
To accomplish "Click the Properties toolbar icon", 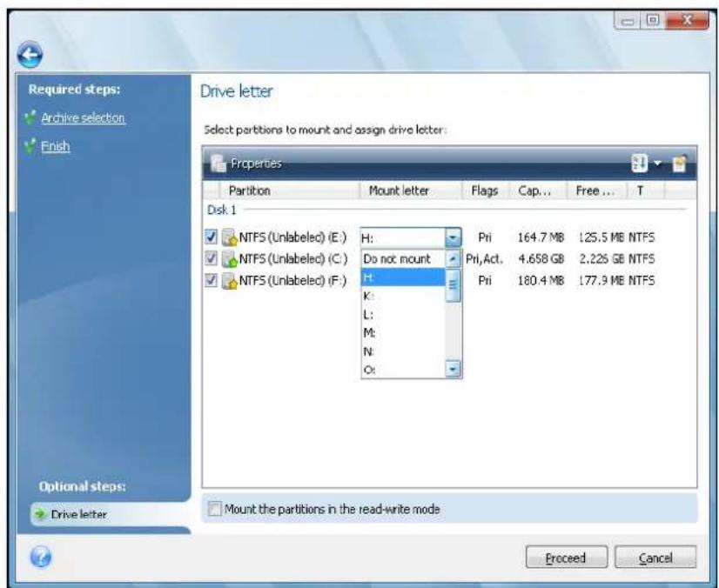I will pyautogui.click(x=218, y=164).
